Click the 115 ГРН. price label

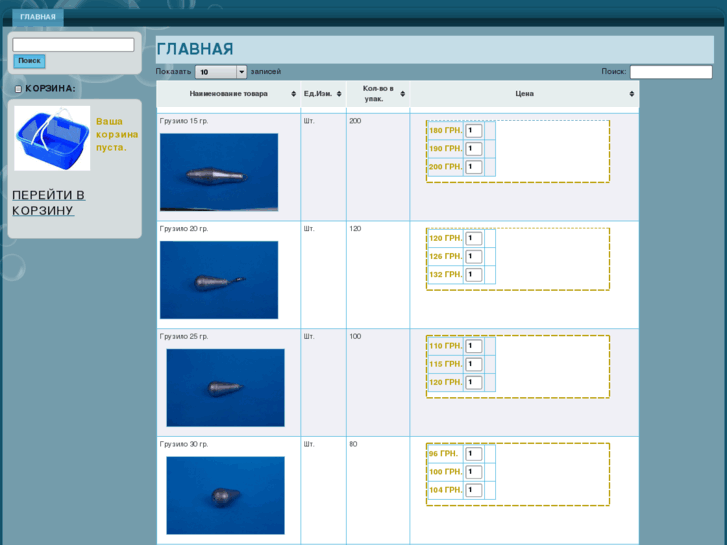tap(446, 364)
